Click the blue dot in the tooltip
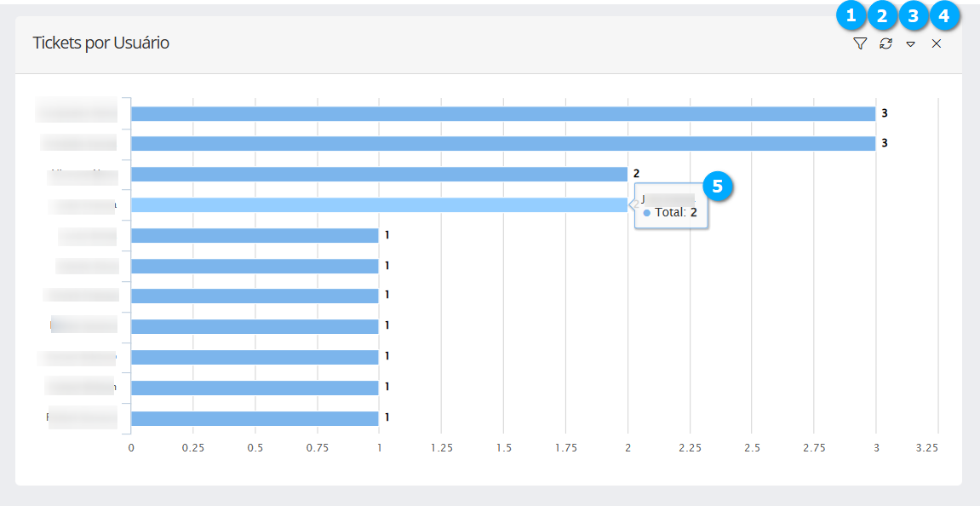 coord(647,213)
